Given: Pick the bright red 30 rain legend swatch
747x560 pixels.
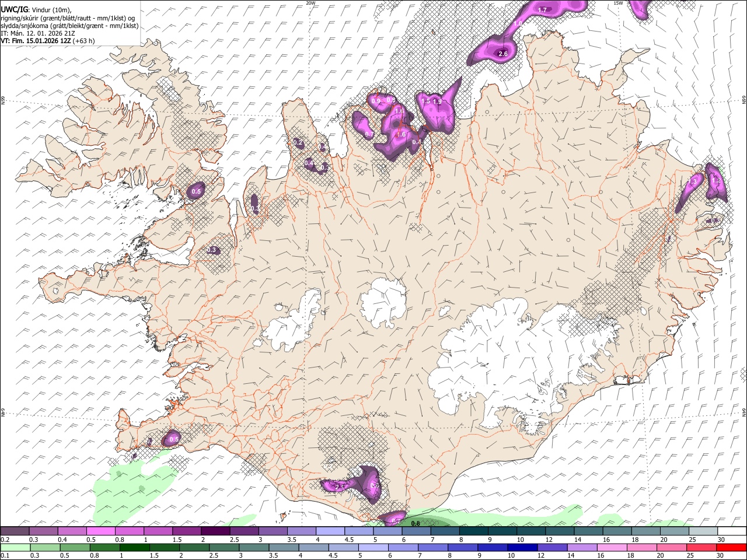Looking at the screenshot, I should click(731, 548).
